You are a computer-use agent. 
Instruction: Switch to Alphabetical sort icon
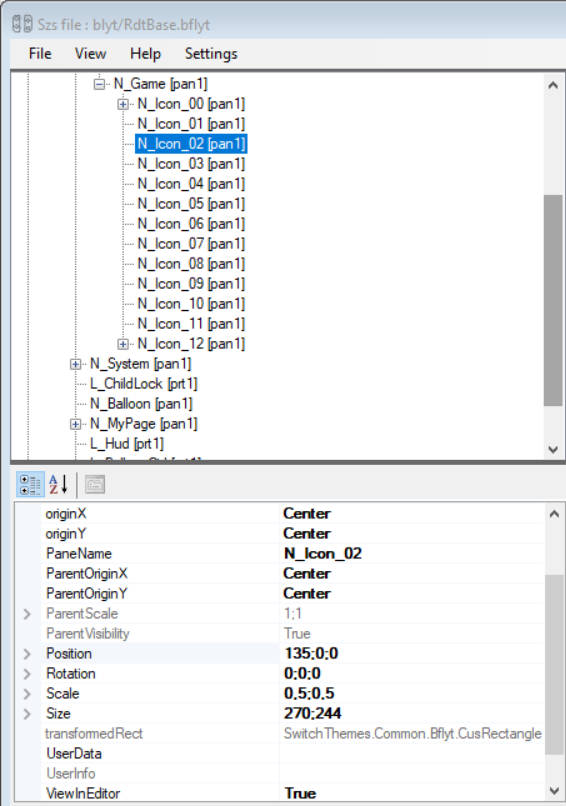[59, 485]
